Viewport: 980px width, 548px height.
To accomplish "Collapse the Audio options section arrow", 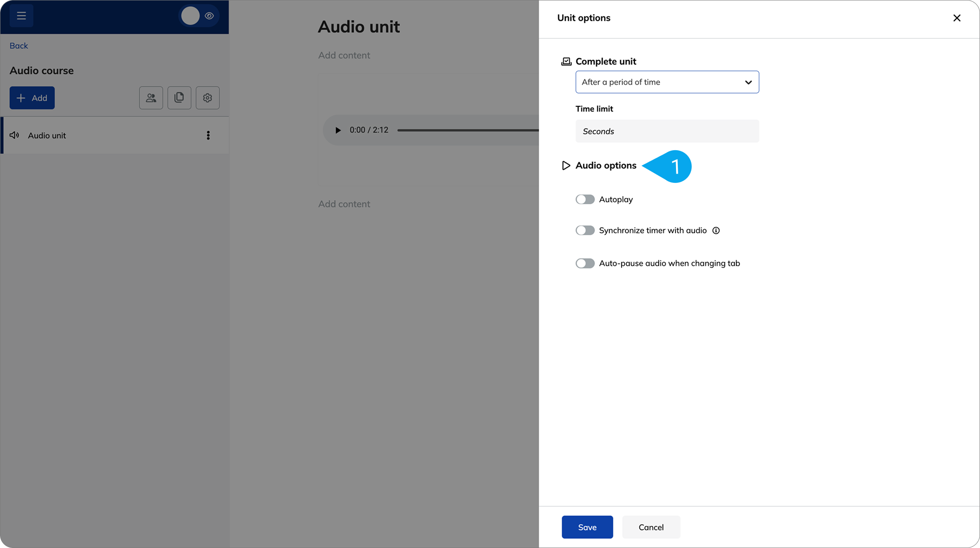I will [x=566, y=166].
